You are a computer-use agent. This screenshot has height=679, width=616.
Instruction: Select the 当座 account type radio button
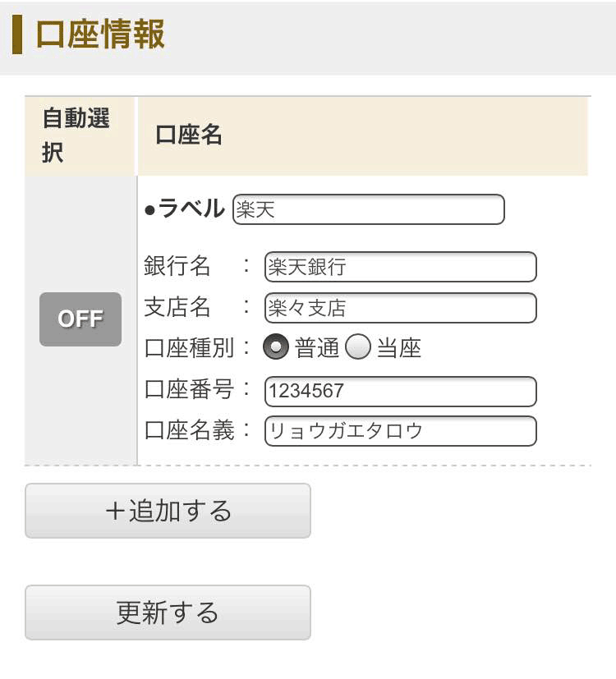click(358, 348)
